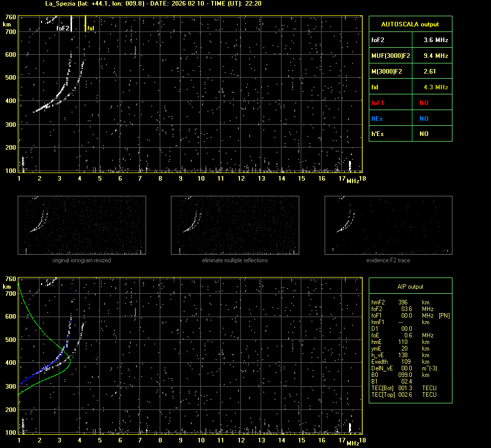491x448 pixels.
Task: Click the M(3000)F2 value 2.61
Action: pyautogui.click(x=430, y=71)
